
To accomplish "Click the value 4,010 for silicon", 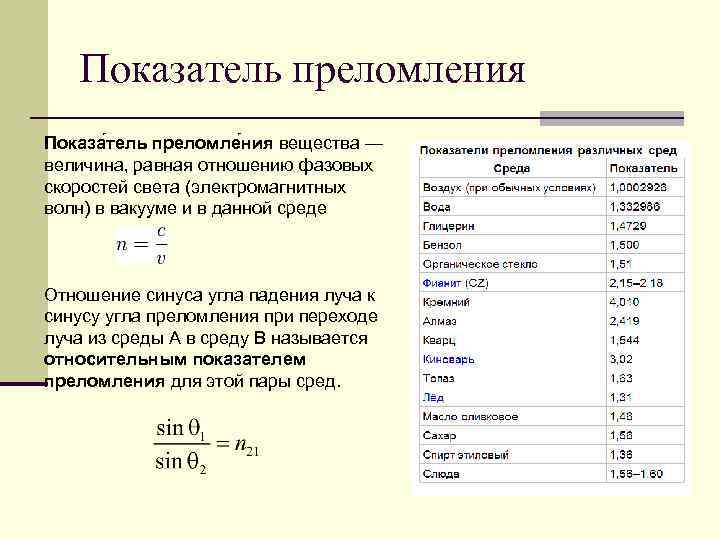I will [x=624, y=302].
